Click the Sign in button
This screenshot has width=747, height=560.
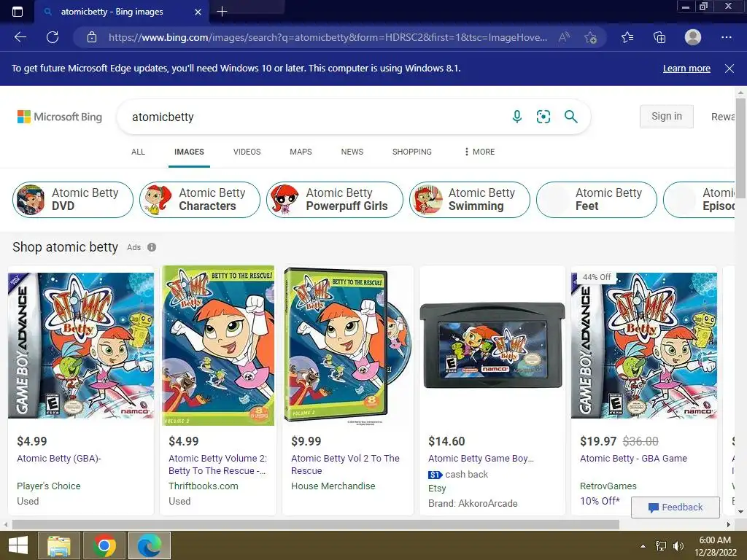pos(667,116)
